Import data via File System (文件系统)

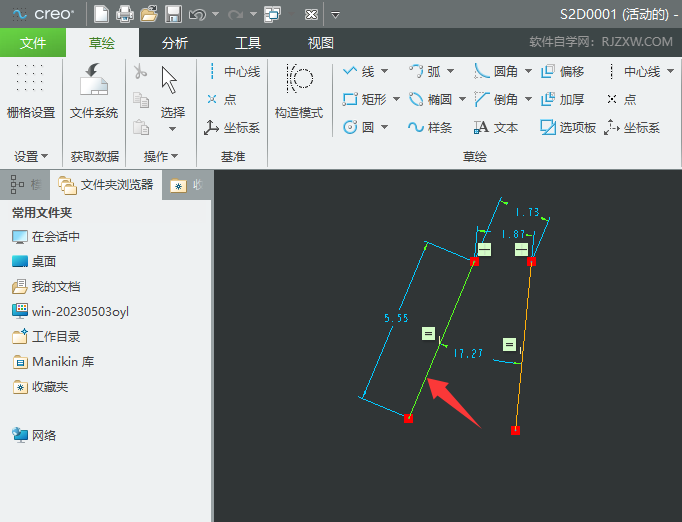[94, 91]
